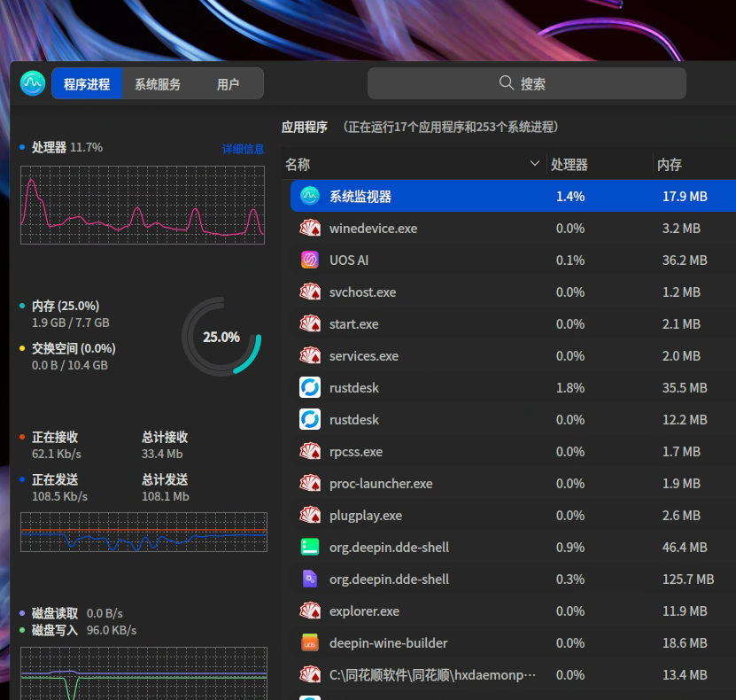
Task: Select the rpcss.exe process name
Action: tap(356, 452)
